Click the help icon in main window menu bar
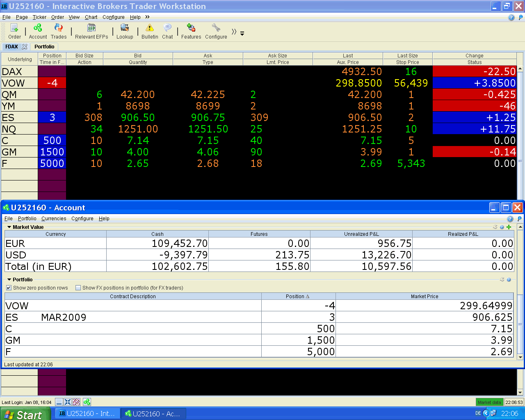 tap(511, 18)
